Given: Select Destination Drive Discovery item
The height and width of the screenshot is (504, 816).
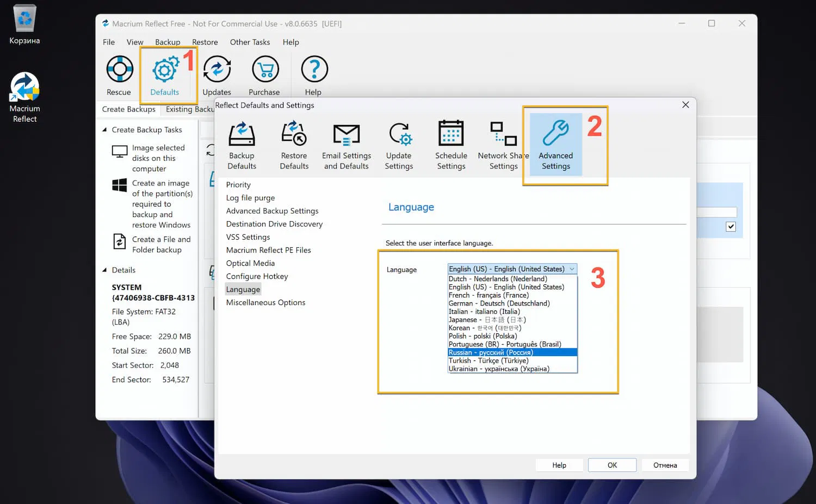Looking at the screenshot, I should (275, 224).
